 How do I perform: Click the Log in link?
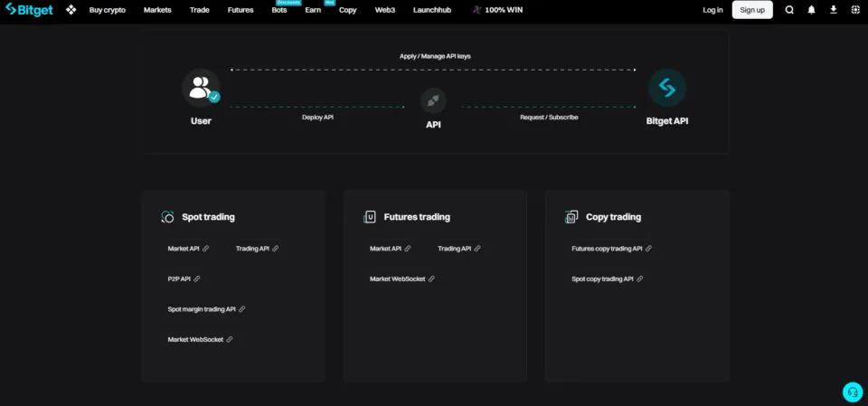(712, 10)
